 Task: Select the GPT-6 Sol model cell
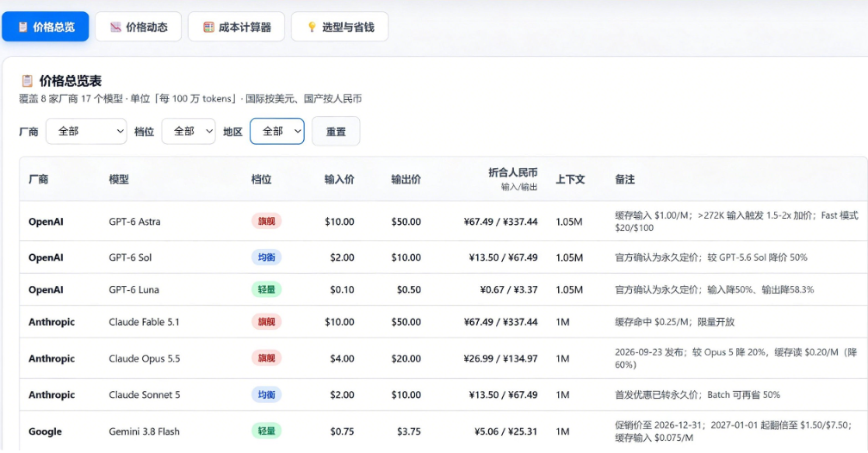click(x=130, y=258)
